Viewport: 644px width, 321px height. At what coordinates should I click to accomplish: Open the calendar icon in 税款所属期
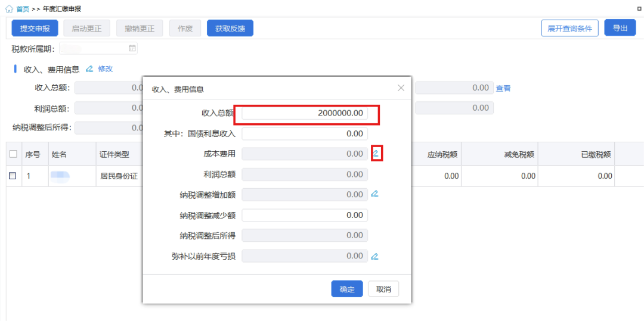[x=132, y=48]
